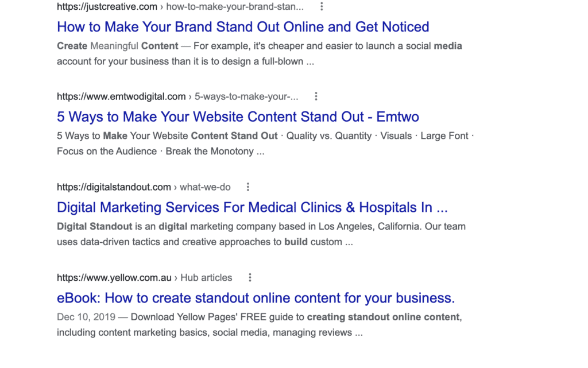588x368 pixels.
Task: Click the emtwodigital.com breadcrumb URL
Action: 120,96
